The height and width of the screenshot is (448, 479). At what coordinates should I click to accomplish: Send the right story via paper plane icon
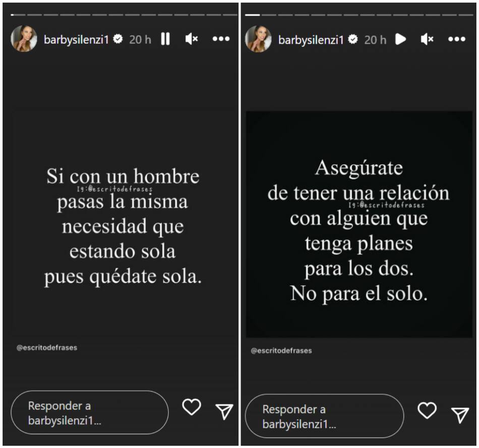[x=460, y=415]
